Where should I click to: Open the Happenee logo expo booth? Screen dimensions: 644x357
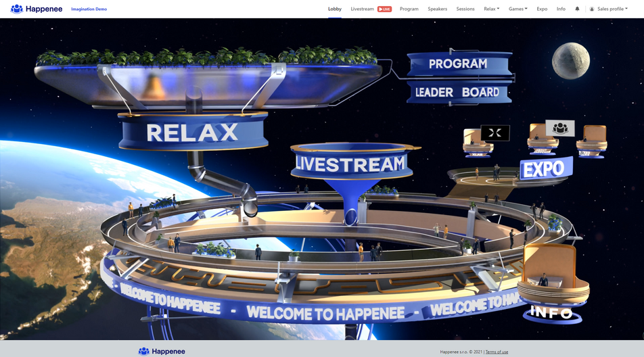[x=560, y=128]
